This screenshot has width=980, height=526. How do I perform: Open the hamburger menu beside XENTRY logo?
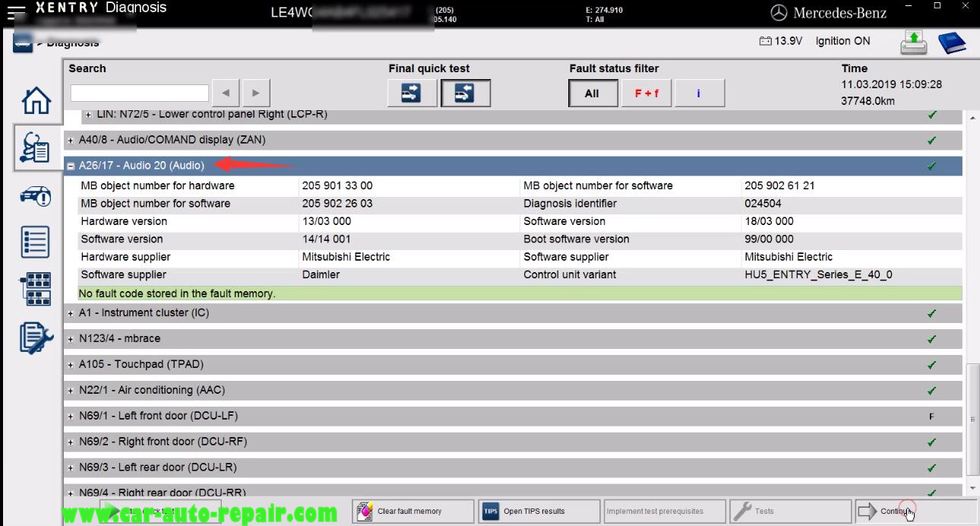point(15,12)
